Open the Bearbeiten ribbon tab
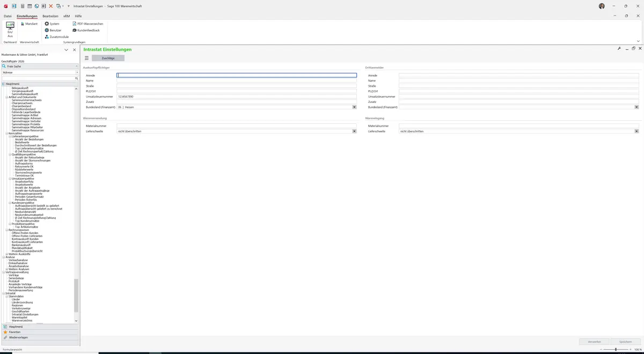Viewport: 644px width, 354px height. [x=50, y=16]
